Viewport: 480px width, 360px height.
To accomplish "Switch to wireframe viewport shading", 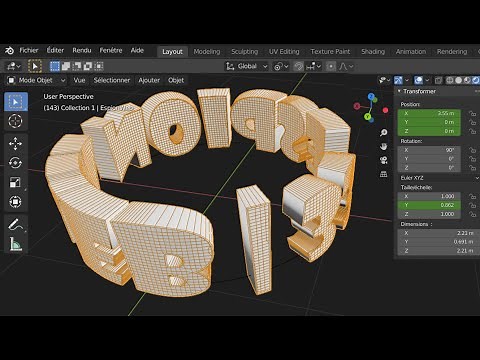I will pos(450,80).
